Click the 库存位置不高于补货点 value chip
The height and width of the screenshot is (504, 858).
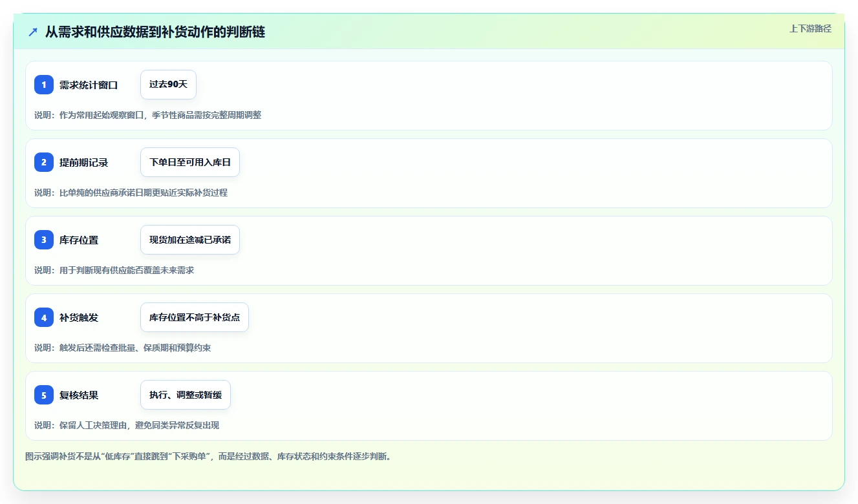(195, 317)
